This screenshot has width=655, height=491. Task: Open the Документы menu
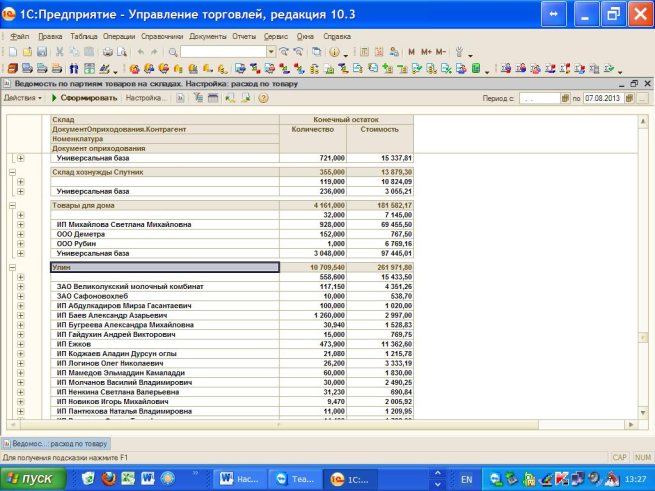tap(208, 36)
